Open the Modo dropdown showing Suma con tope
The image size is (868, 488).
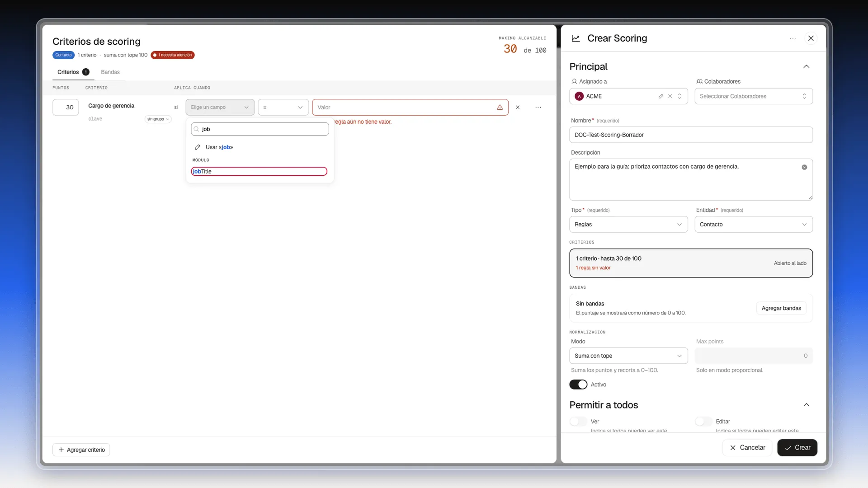[628, 356]
